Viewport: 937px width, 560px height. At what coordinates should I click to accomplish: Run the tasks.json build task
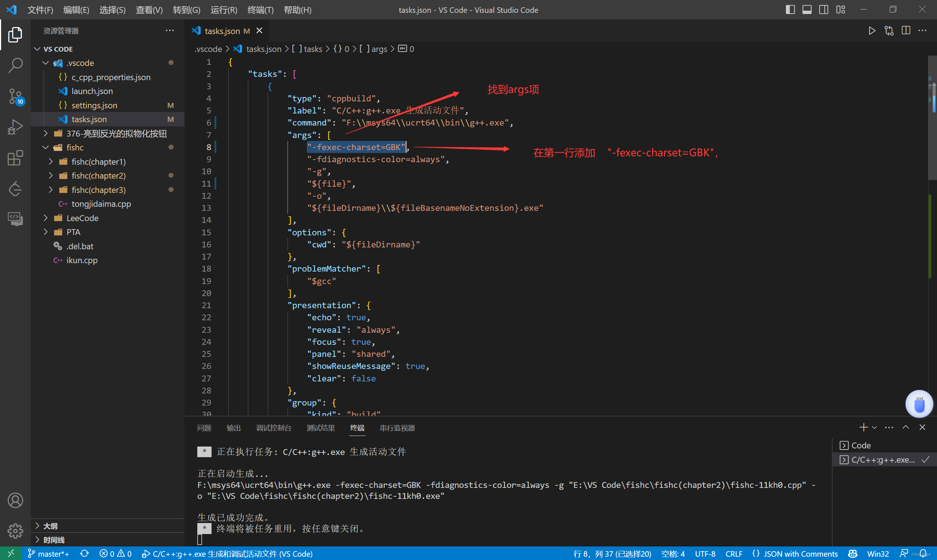[x=872, y=31]
